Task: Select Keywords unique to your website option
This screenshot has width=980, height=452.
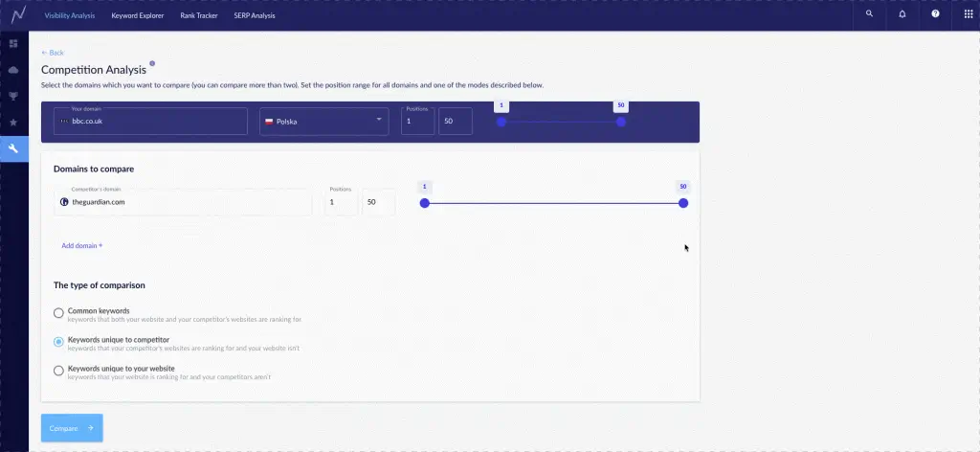Action: [59, 371]
